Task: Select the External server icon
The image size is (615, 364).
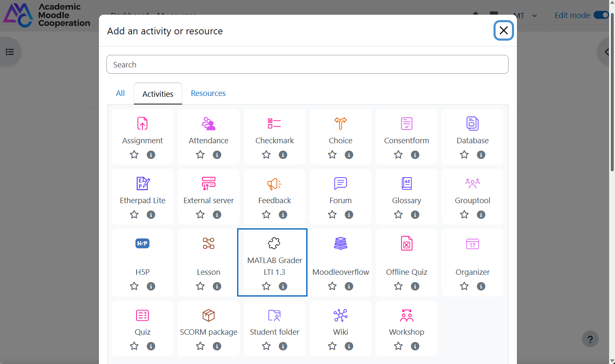Action: click(209, 183)
